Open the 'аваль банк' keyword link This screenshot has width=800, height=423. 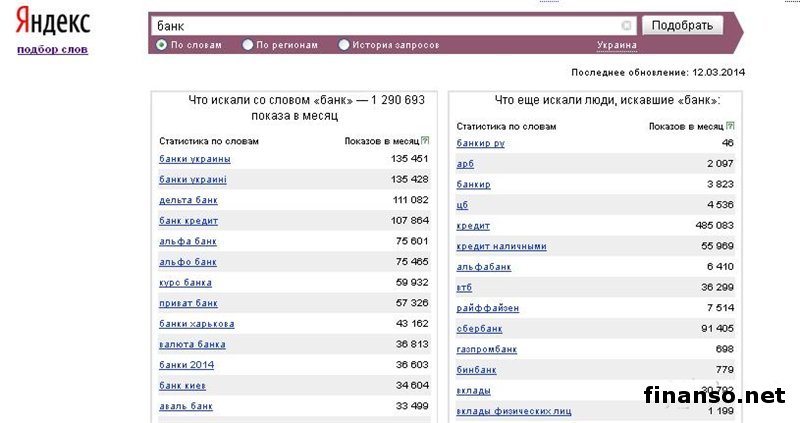click(x=186, y=406)
